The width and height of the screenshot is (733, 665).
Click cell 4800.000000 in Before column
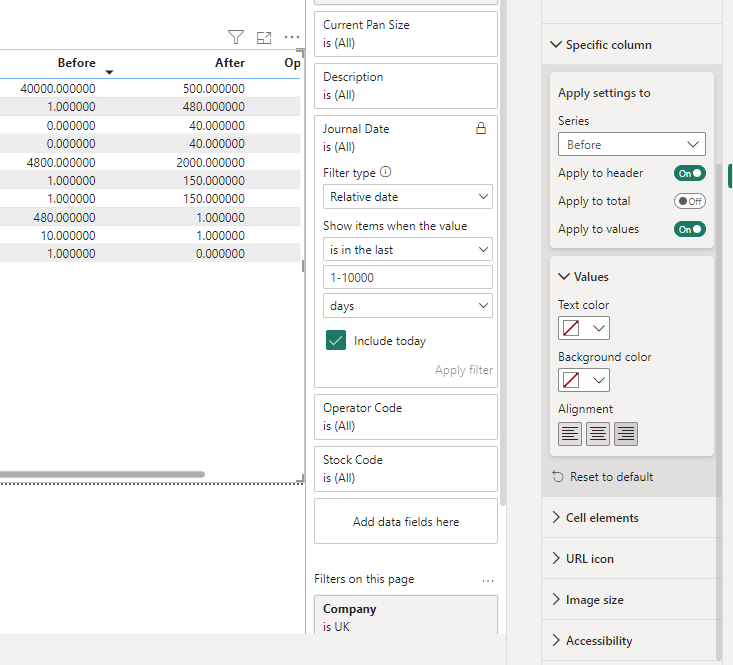pyautogui.click(x=61, y=162)
